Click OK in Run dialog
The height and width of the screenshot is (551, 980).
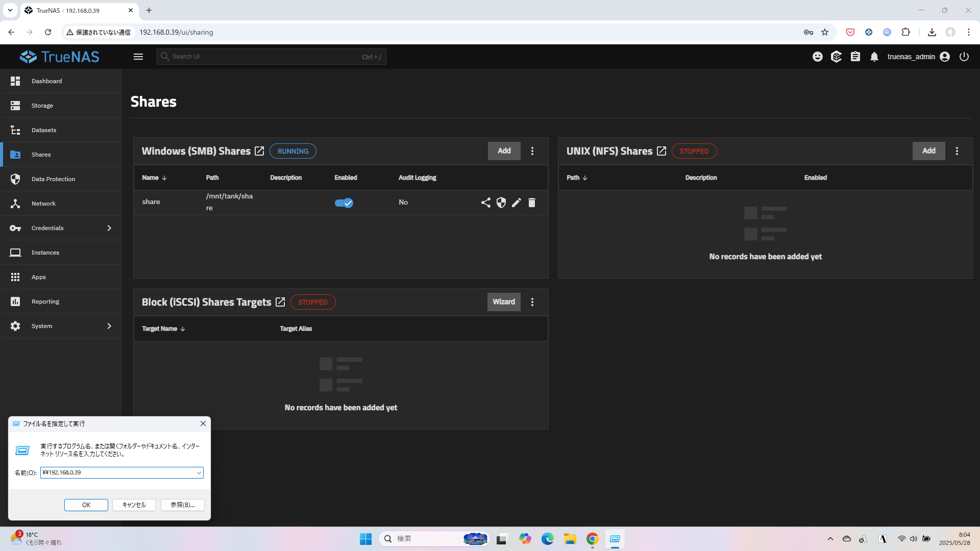[86, 505]
